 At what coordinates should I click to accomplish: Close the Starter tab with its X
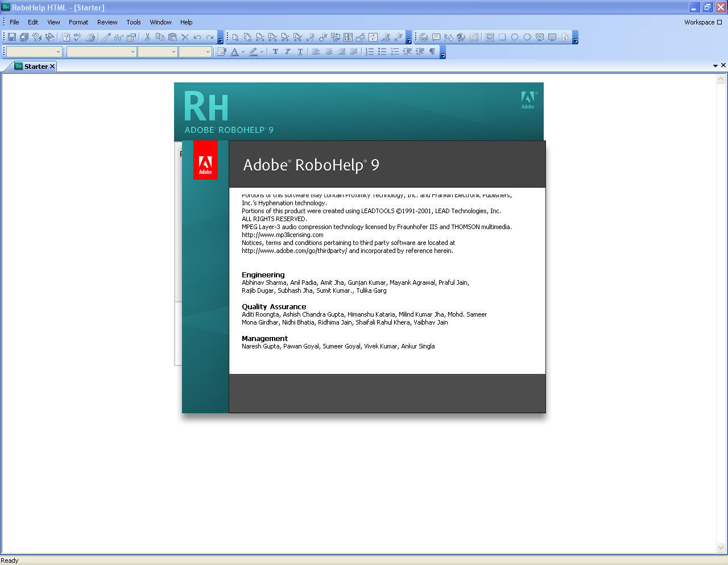(x=52, y=67)
